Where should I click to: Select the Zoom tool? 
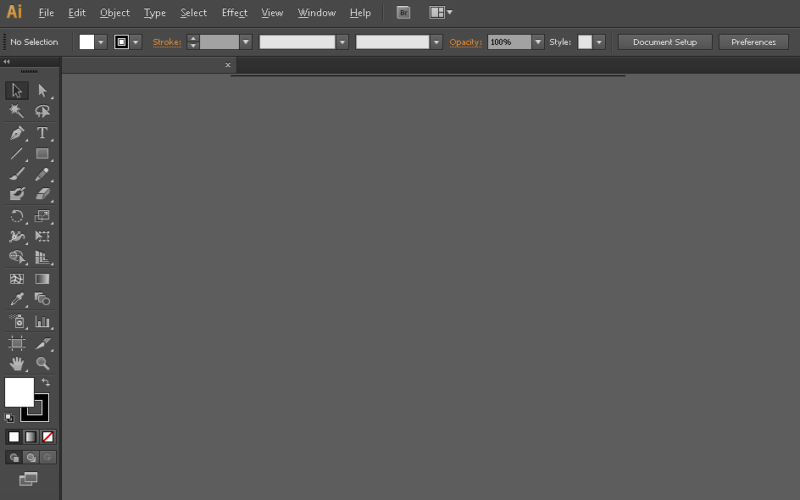[x=42, y=363]
